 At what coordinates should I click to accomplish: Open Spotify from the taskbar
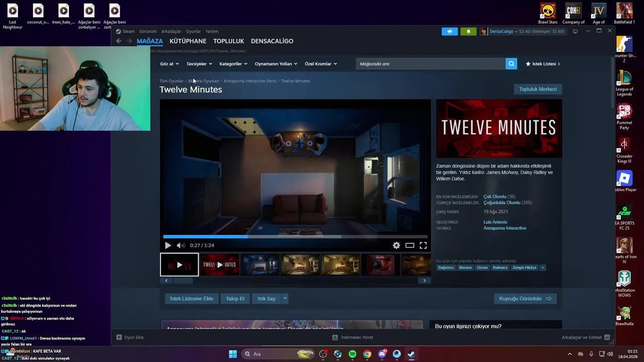click(x=352, y=354)
